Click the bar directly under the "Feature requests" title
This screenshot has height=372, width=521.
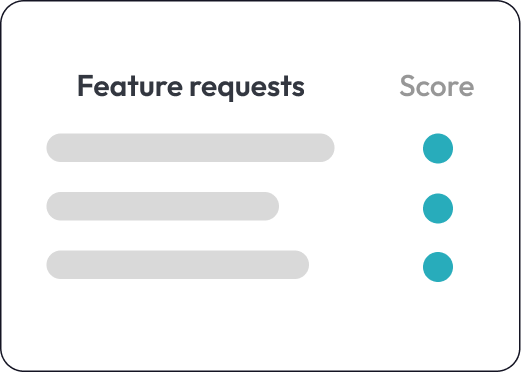(190, 148)
